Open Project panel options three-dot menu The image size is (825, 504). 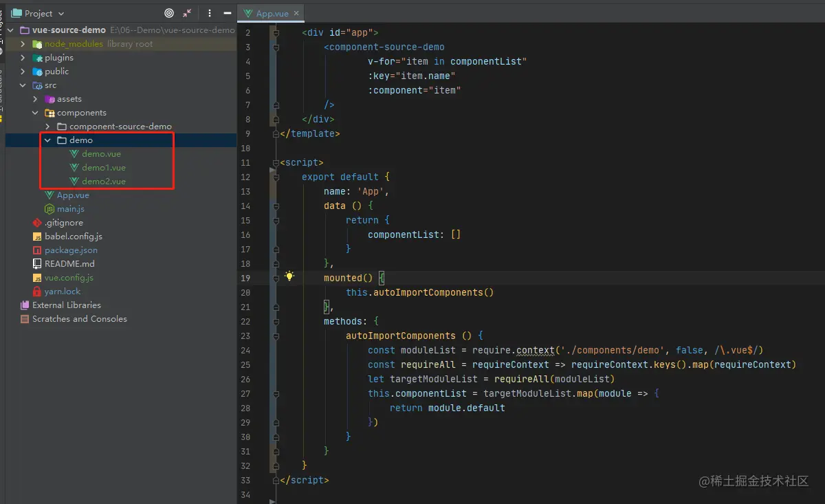pyautogui.click(x=210, y=13)
